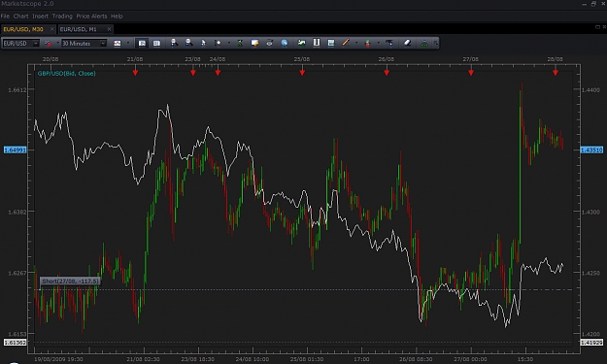
Task: Expand arrow next to candle icon
Action: (x=378, y=43)
